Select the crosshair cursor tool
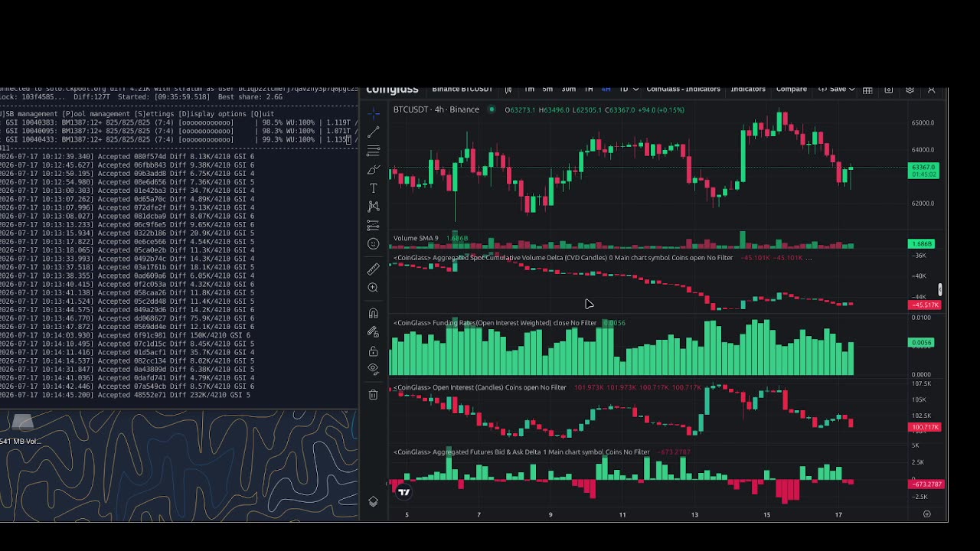Screen dimensions: 980x551 click(374, 114)
